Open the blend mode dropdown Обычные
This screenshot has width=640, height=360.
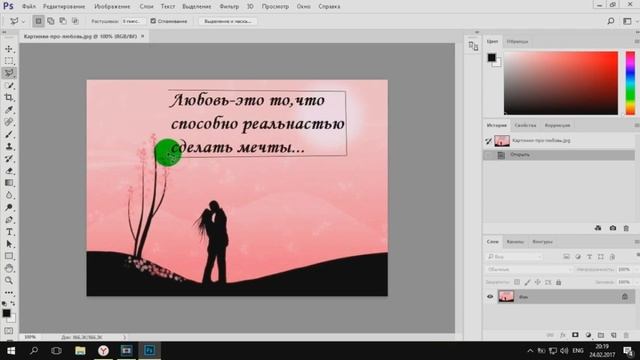[x=529, y=269]
